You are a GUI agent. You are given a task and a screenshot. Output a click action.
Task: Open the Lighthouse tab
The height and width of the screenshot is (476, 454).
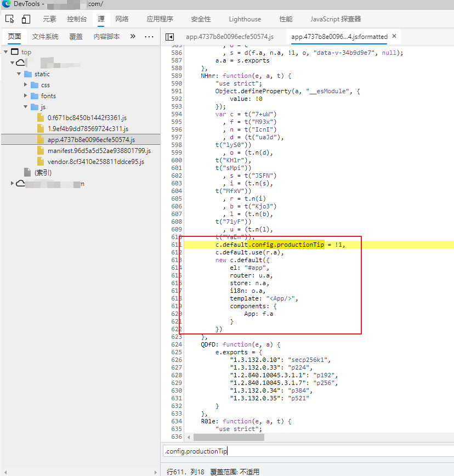[x=245, y=19]
